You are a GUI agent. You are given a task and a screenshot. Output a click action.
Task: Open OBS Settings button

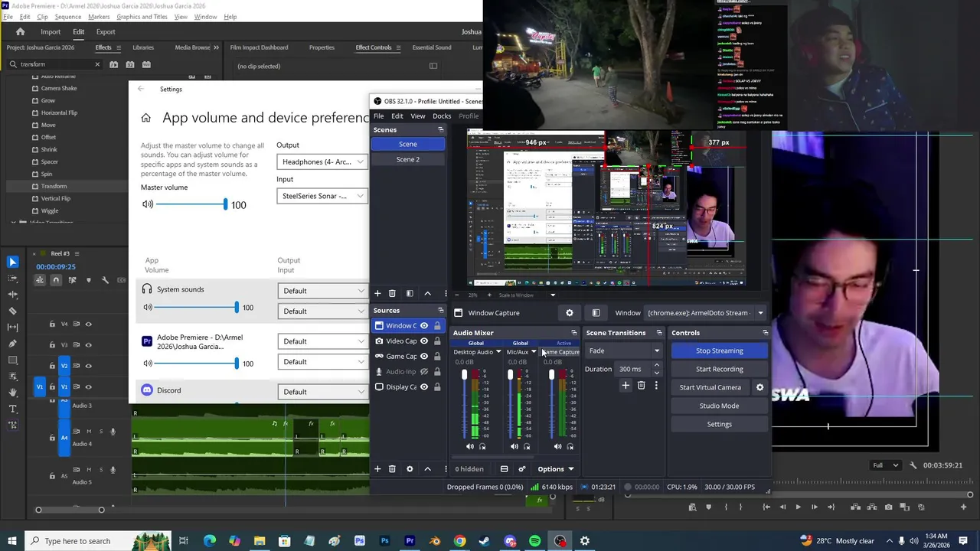point(720,424)
